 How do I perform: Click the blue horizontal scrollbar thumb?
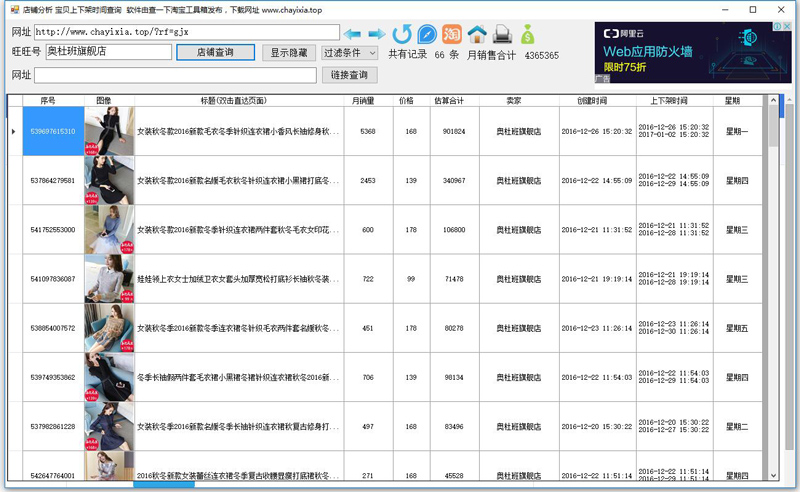(x=164, y=484)
